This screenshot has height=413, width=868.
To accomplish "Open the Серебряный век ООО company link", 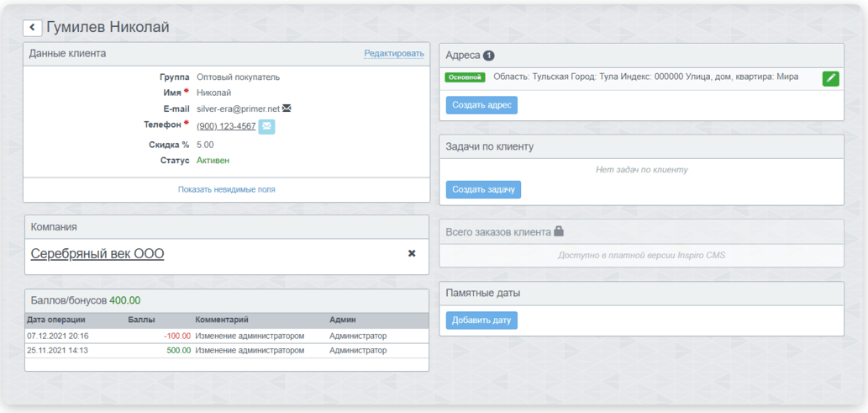I will [97, 253].
